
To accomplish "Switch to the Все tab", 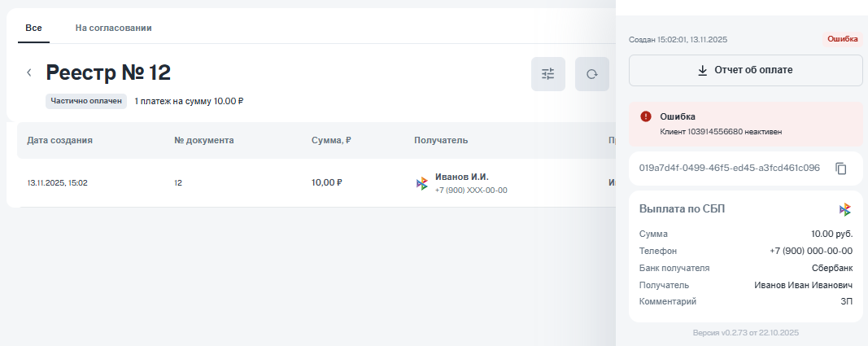I will [x=34, y=28].
